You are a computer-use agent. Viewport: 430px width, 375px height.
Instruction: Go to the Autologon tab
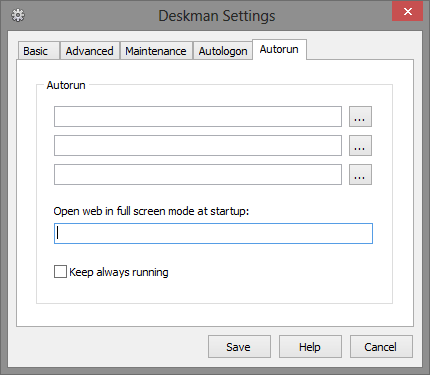pos(223,51)
